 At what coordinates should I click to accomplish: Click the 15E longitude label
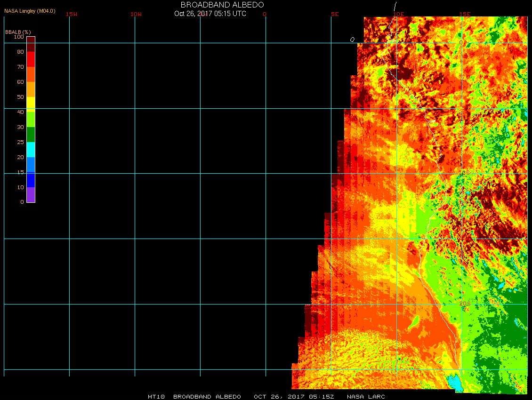coord(465,14)
